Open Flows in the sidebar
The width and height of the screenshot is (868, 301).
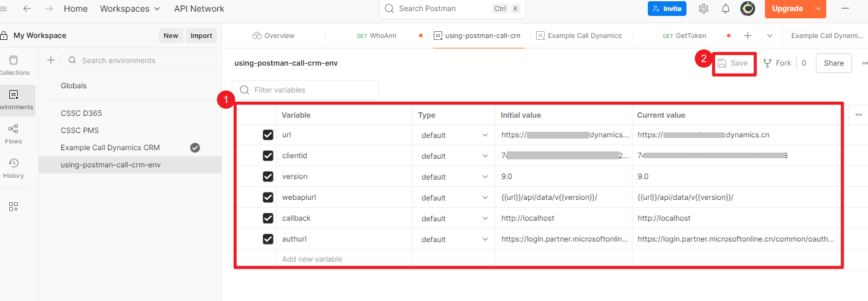[x=13, y=134]
